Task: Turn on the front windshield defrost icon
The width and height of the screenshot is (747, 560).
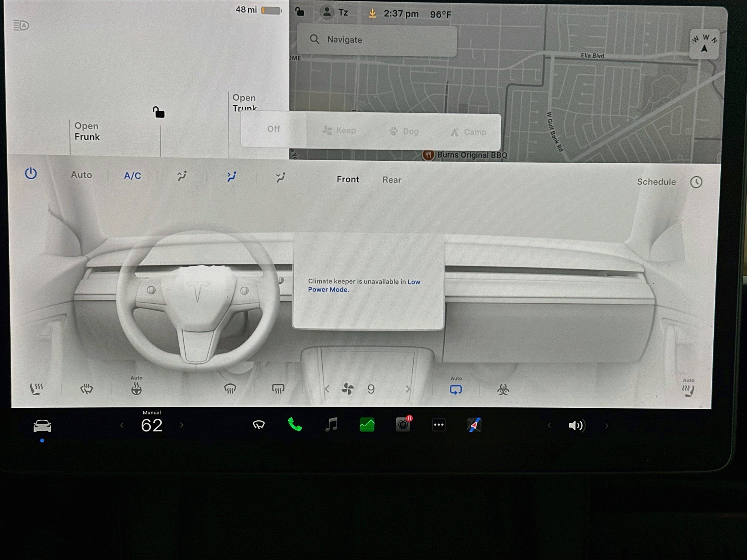Action: (230, 389)
